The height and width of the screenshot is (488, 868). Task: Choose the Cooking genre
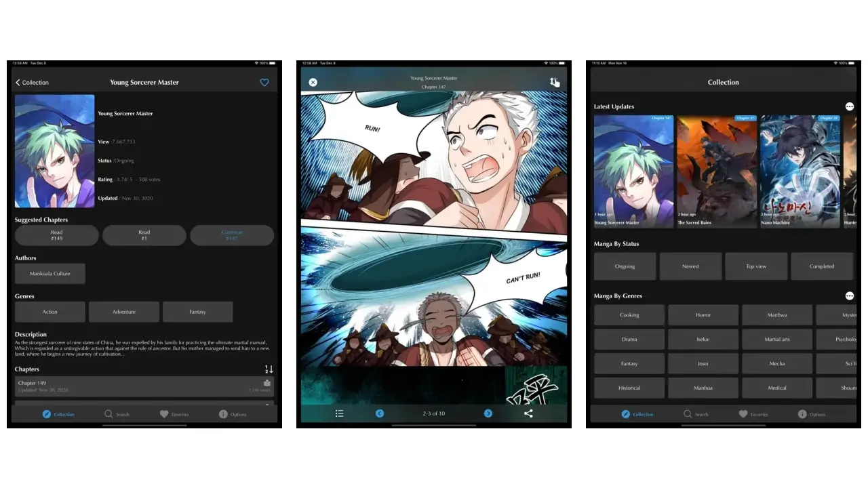click(x=629, y=315)
